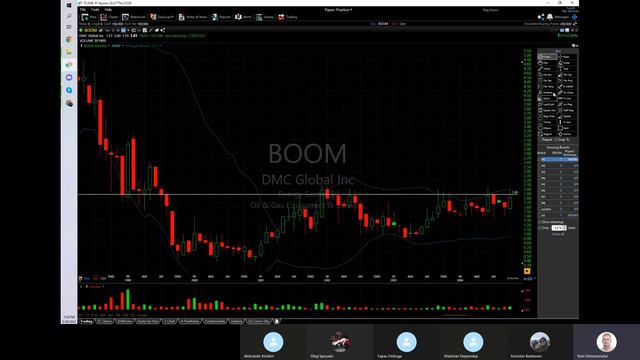Open Messages in the top-right corner
640x360 pixels.
tap(562, 17)
